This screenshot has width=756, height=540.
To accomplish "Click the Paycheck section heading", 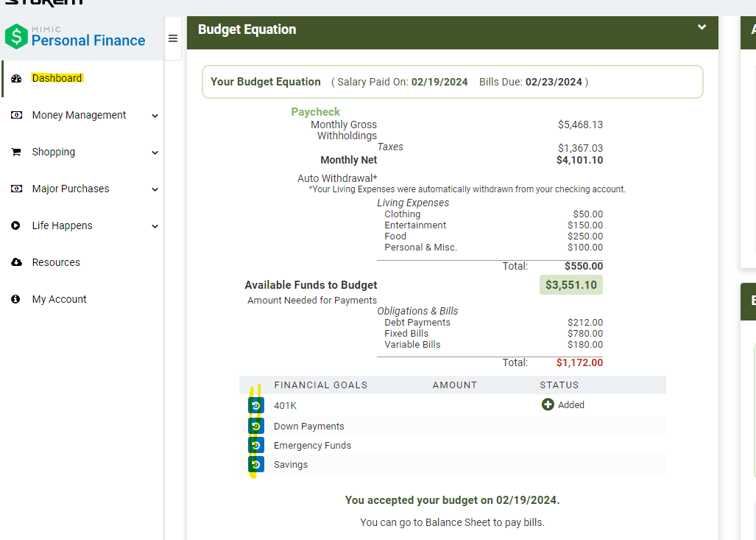I will click(x=315, y=112).
